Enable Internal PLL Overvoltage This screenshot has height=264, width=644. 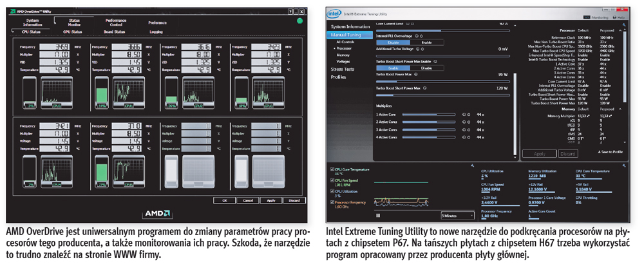[x=426, y=42]
